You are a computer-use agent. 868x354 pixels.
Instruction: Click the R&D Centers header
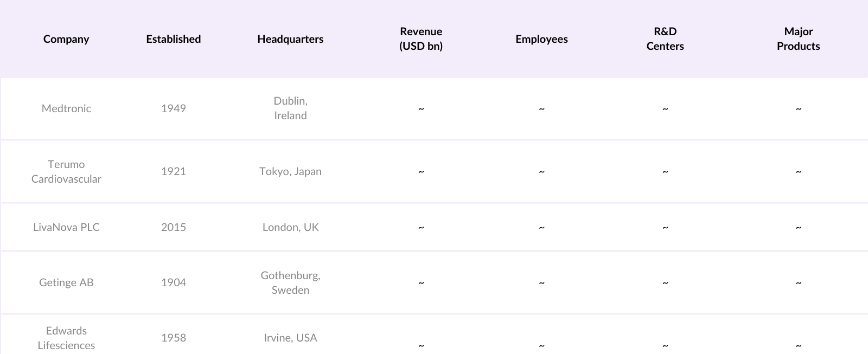(x=665, y=39)
